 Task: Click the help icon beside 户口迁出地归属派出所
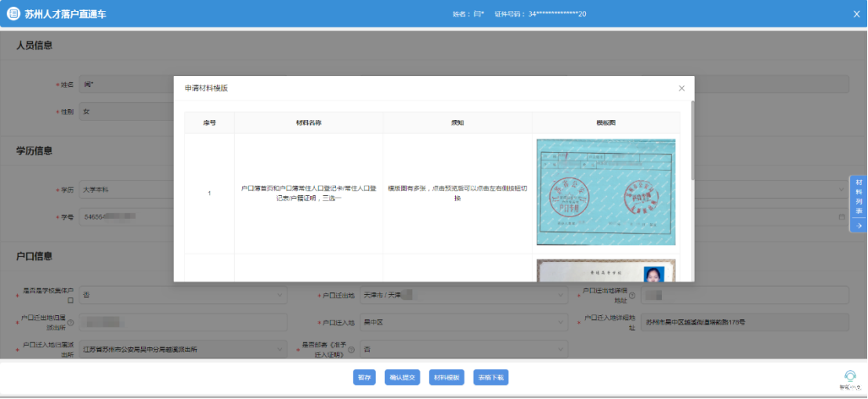[70, 322]
